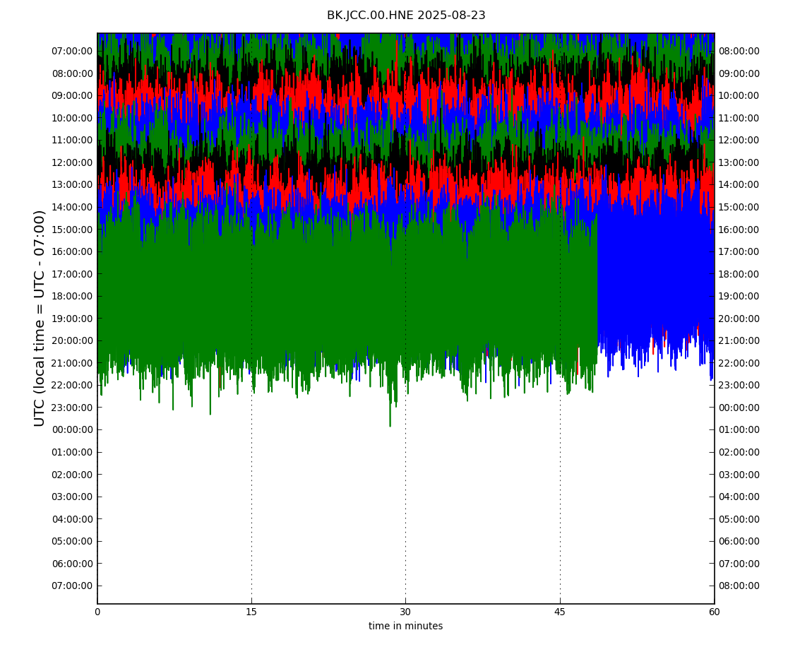Click 07:00:00 on the local-time axis

point(739,563)
